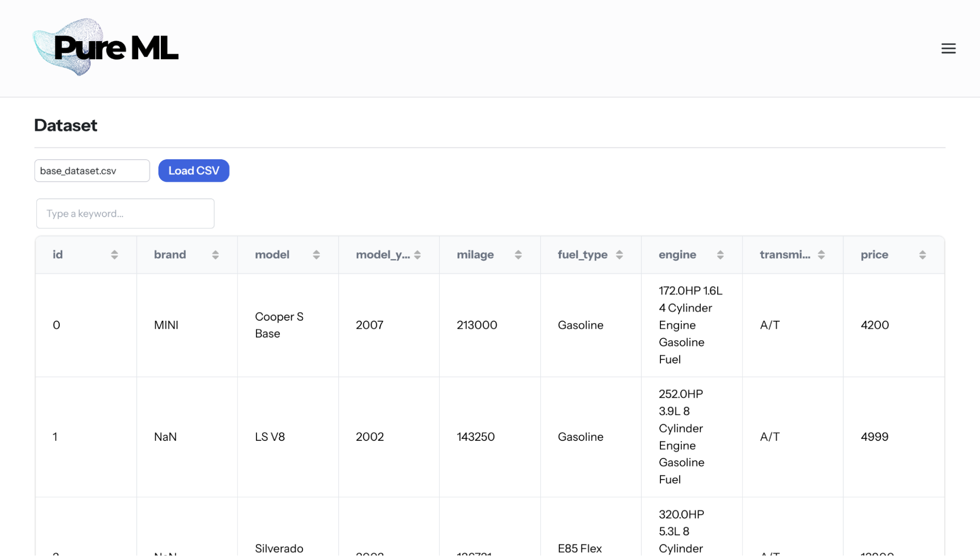Sort by model year arrows icon
The width and height of the screenshot is (980, 556).
click(x=417, y=255)
